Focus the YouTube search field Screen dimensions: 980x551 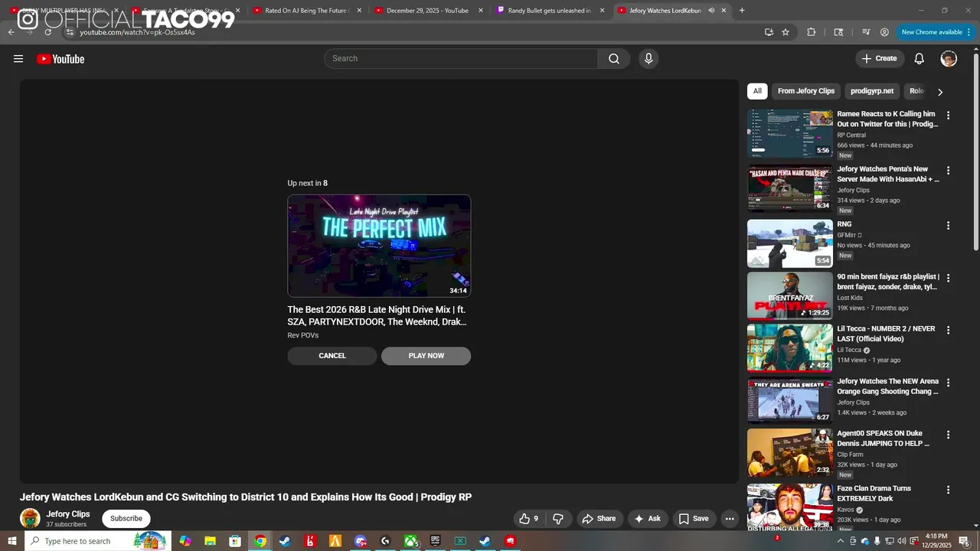(461, 59)
